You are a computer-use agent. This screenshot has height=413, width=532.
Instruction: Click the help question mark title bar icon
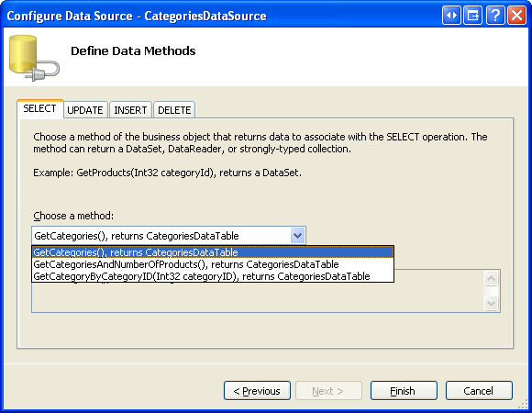click(495, 16)
